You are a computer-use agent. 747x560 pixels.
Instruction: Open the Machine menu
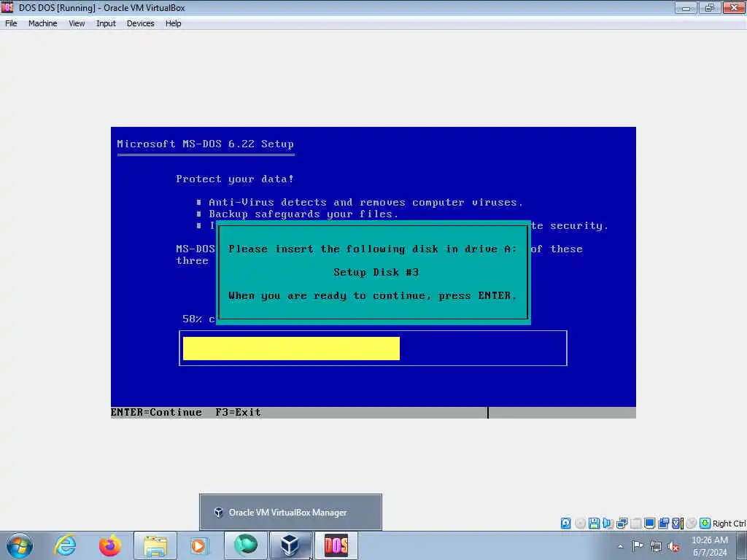pyautogui.click(x=42, y=23)
